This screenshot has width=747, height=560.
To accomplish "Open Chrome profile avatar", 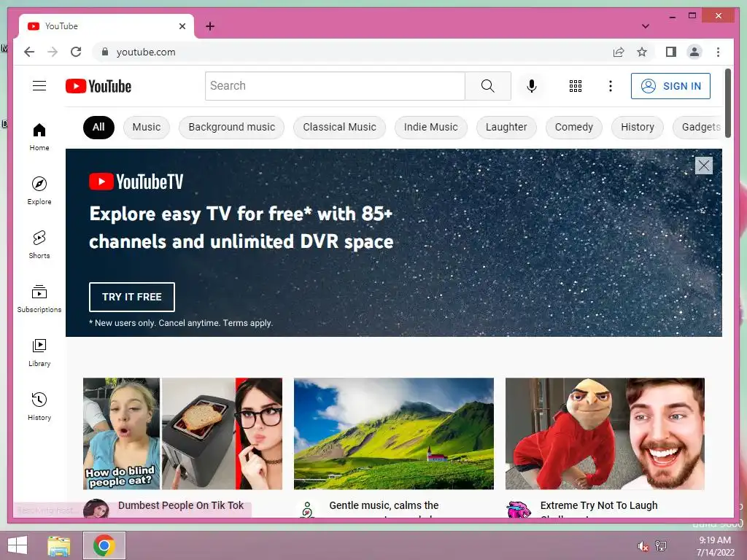I will tap(694, 52).
